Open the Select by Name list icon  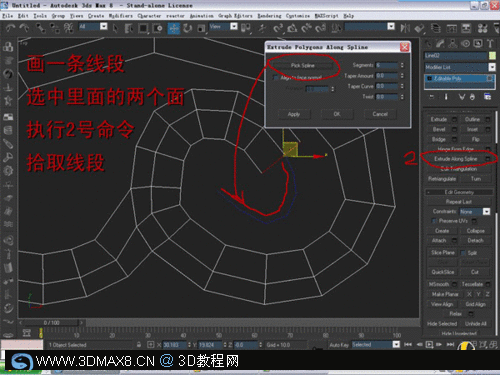tap(129, 28)
